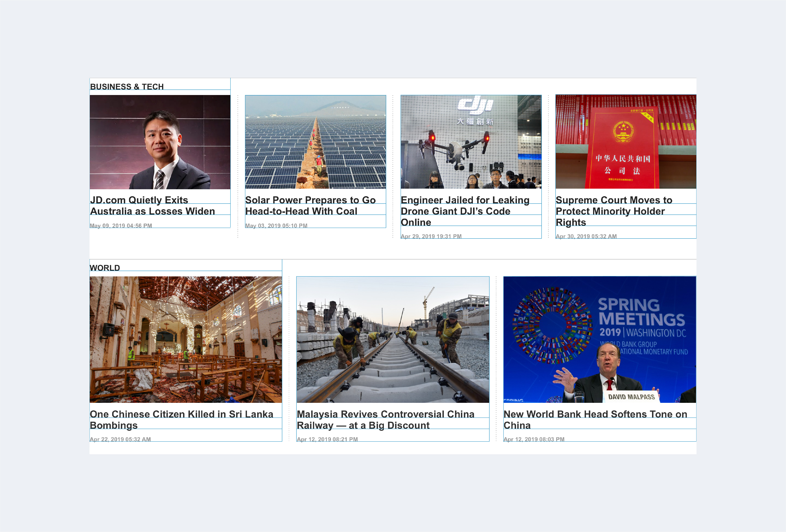Open 'Engineer Jailed for Leaking' DJI headline
Screen dimensions: 786x532
click(x=465, y=211)
